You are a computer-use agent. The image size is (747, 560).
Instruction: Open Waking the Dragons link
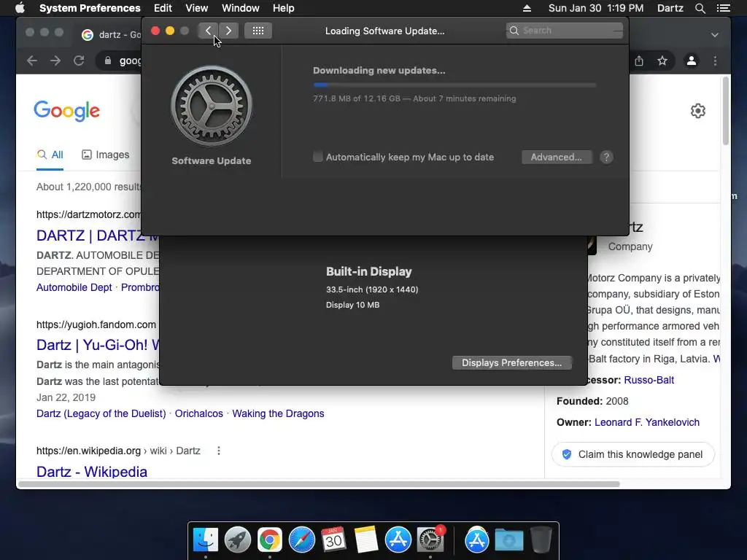(278, 413)
